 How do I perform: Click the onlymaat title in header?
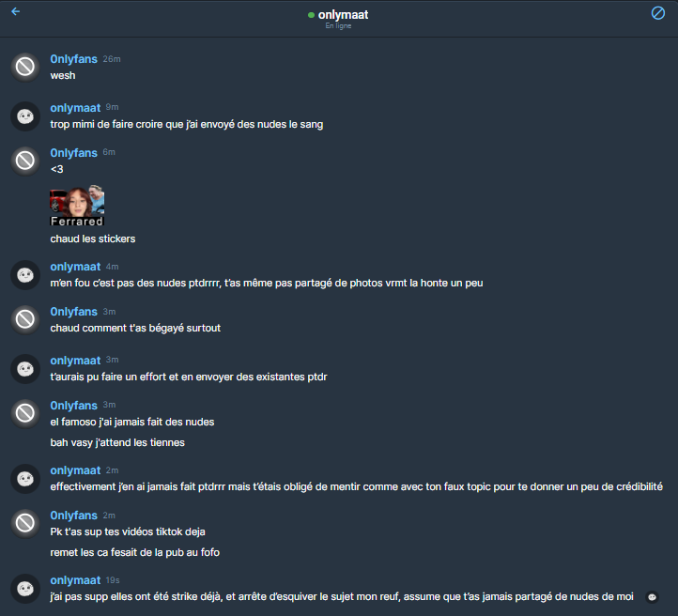(344, 14)
